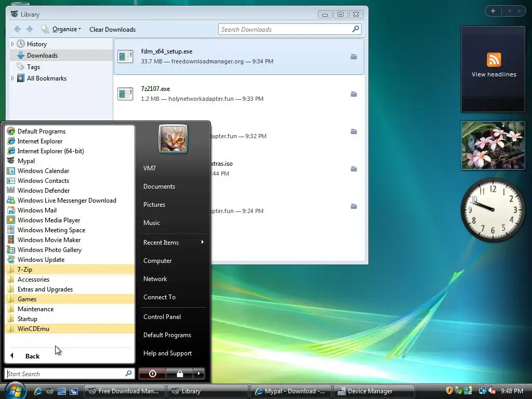Open Windows Mail
The height and width of the screenshot is (399, 532).
click(x=70, y=210)
